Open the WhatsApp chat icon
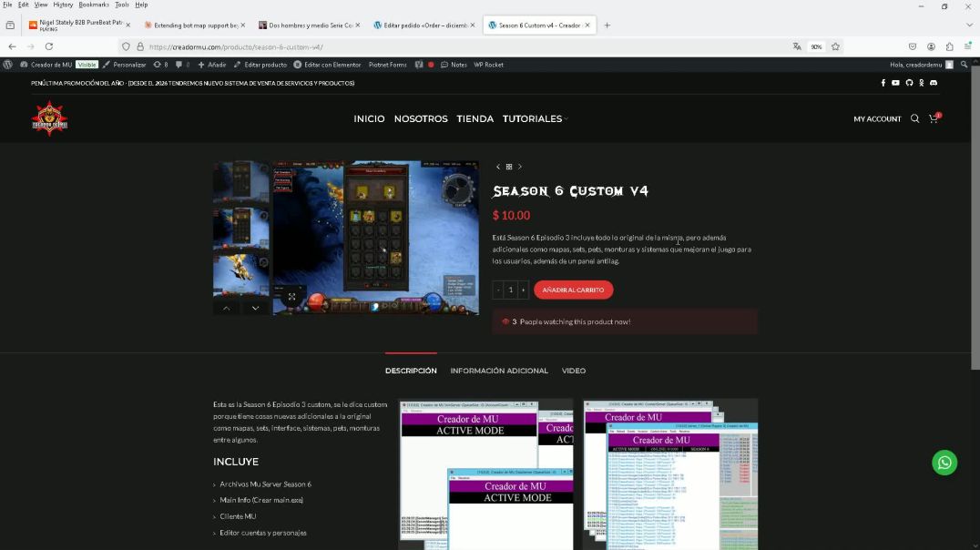Viewport: 980px width, 550px height. point(944,463)
